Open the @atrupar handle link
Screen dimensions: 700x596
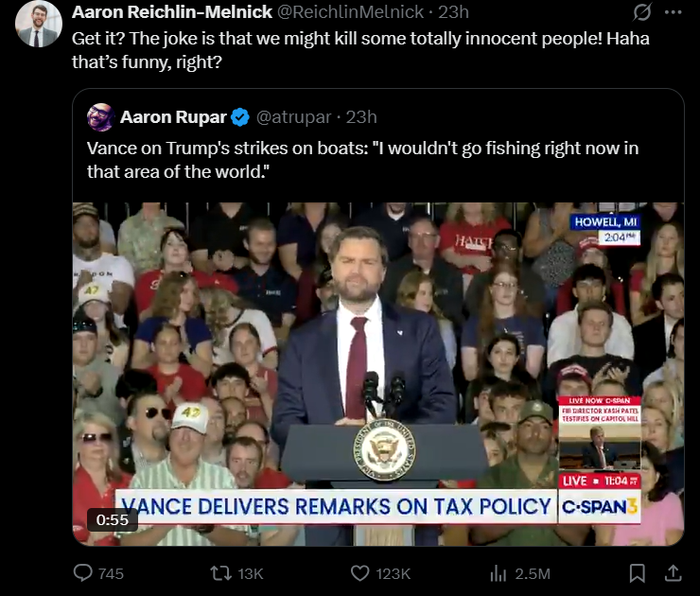point(294,117)
